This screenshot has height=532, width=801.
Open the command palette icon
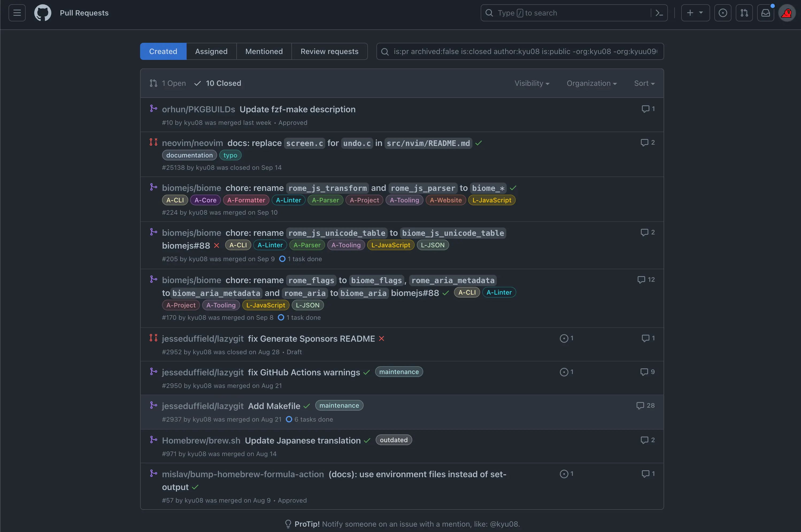pyautogui.click(x=659, y=13)
